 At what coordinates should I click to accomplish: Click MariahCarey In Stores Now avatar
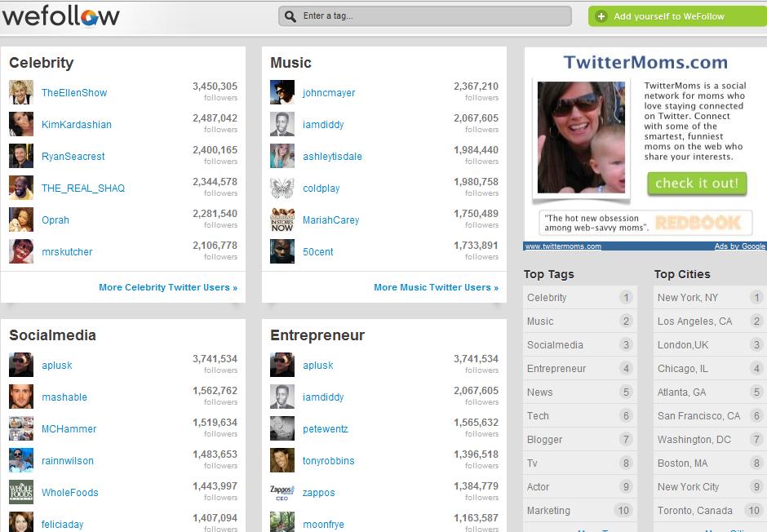(282, 219)
